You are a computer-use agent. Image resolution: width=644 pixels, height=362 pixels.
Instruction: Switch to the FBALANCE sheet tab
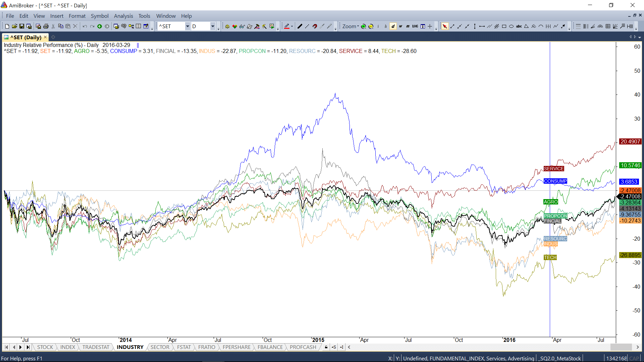click(270, 347)
